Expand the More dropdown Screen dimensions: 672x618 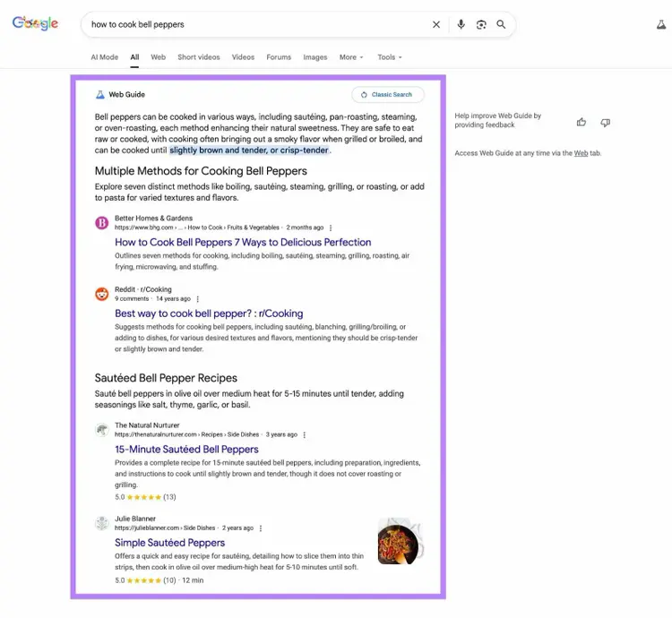tap(351, 57)
